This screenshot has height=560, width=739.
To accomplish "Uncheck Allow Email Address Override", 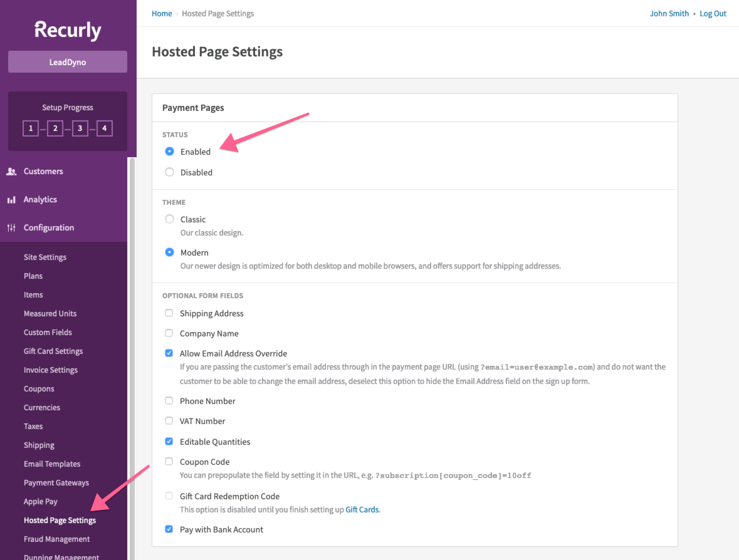I will [x=169, y=353].
